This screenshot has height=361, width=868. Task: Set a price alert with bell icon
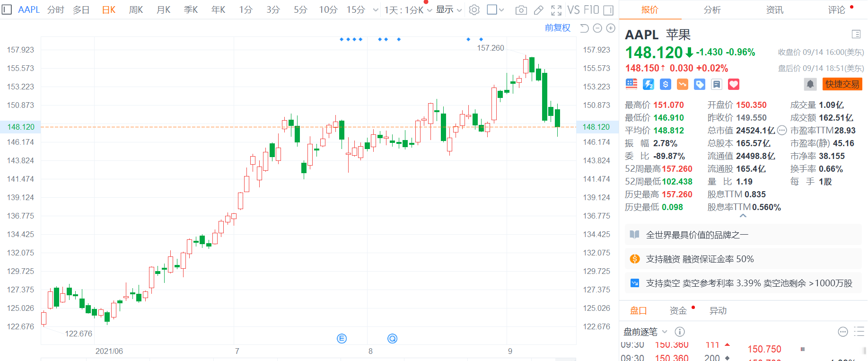pyautogui.click(x=810, y=84)
